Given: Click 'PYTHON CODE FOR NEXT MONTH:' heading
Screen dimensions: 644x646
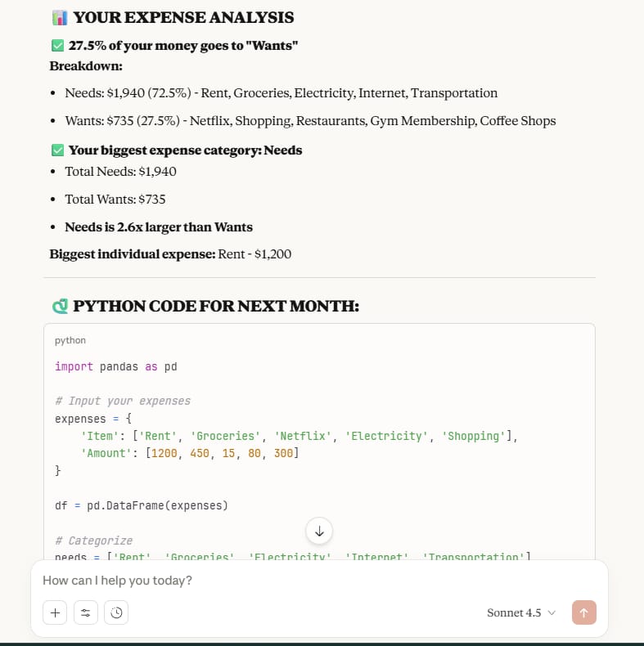Looking at the screenshot, I should tap(216, 306).
